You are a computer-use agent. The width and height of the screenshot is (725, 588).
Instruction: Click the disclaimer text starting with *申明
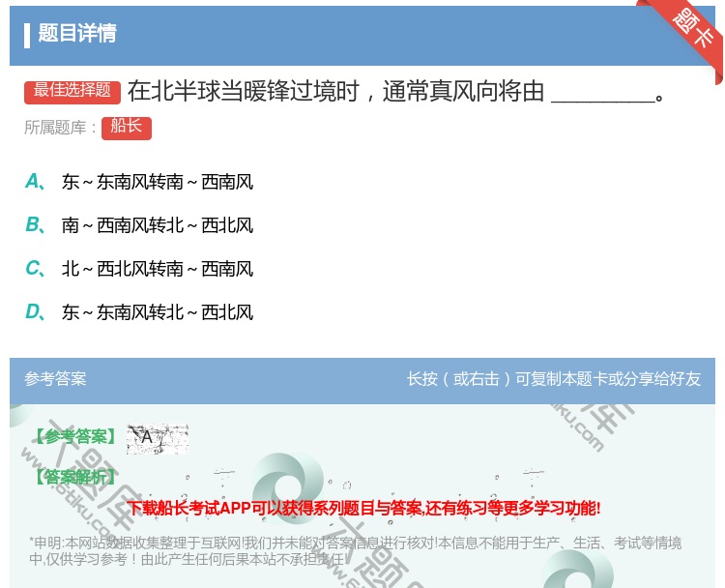(355, 551)
